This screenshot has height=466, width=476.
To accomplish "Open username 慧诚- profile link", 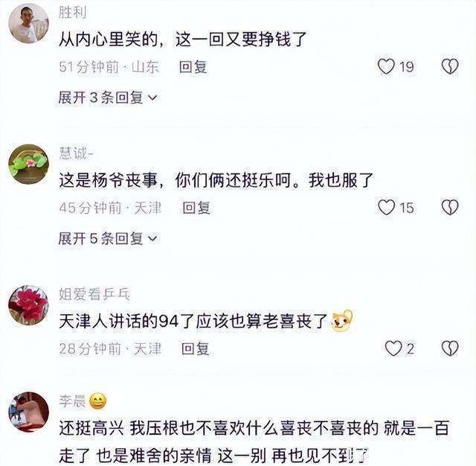I will [x=76, y=153].
